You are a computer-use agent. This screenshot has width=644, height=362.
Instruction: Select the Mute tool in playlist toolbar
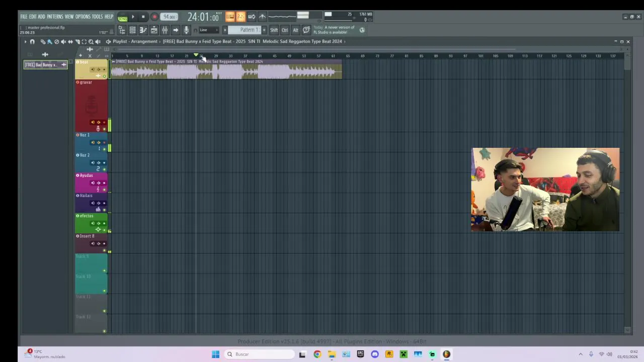(63, 42)
